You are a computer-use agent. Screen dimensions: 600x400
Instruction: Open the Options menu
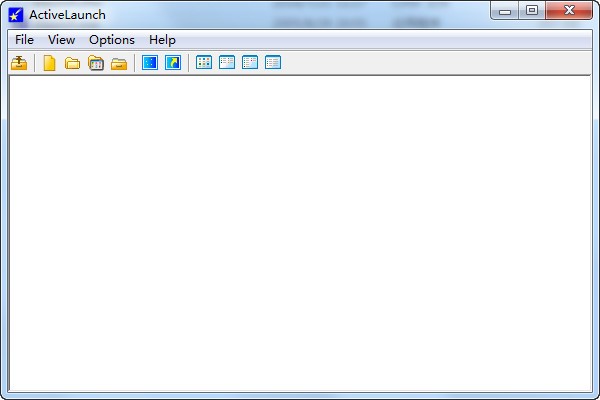[x=111, y=40]
